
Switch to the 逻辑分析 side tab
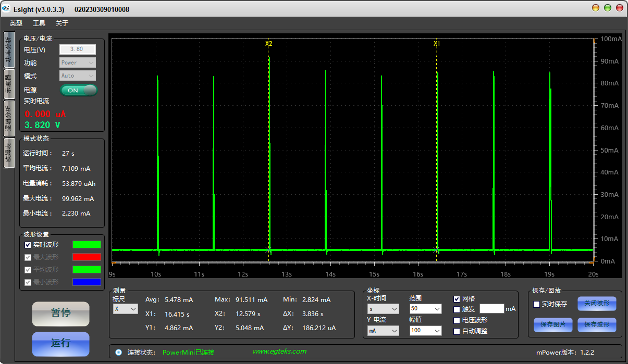[9, 118]
